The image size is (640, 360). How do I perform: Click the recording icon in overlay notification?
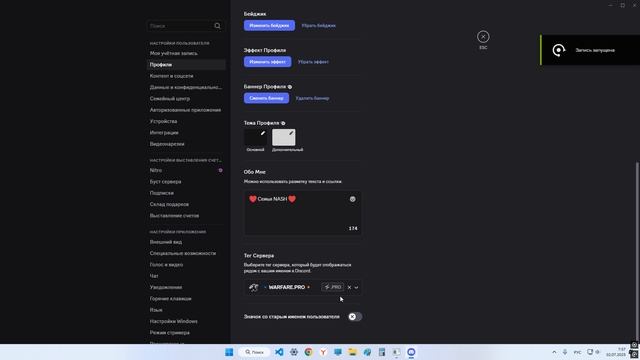tap(559, 50)
